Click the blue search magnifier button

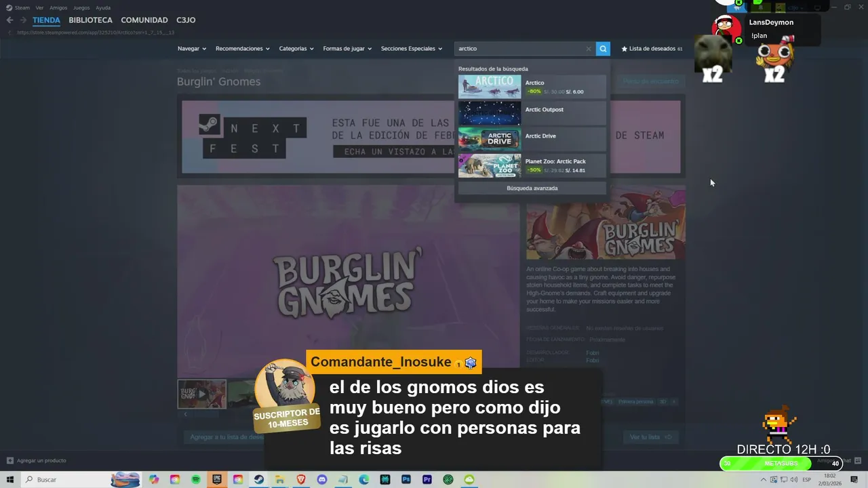(x=603, y=49)
